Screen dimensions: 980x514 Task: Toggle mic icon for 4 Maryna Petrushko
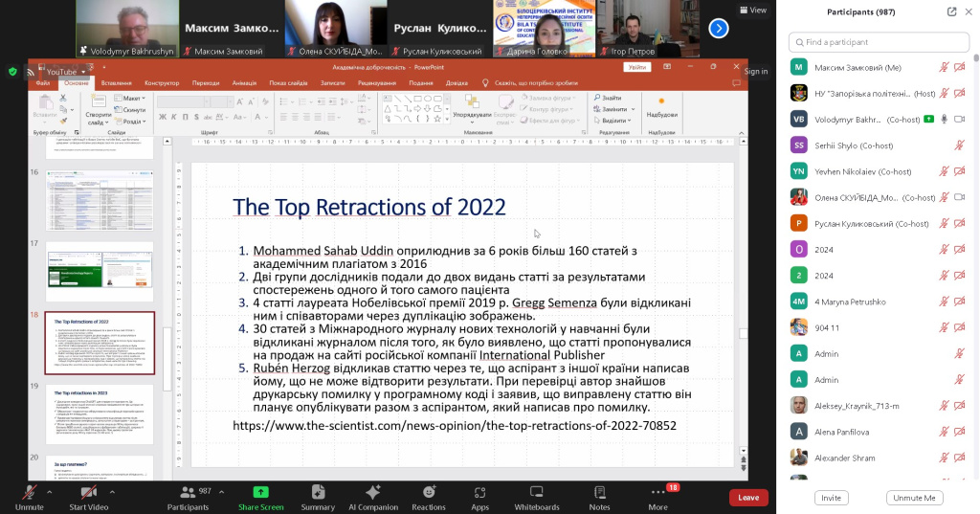944,302
